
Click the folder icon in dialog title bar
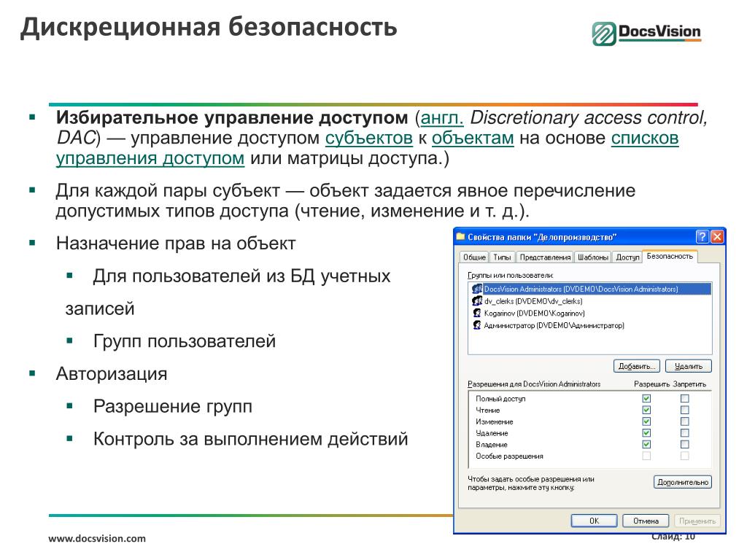[460, 236]
